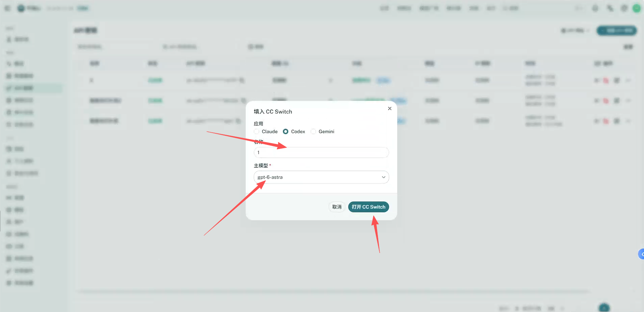Open the green user avatar menu
The height and width of the screenshot is (312, 644).
[x=636, y=8]
